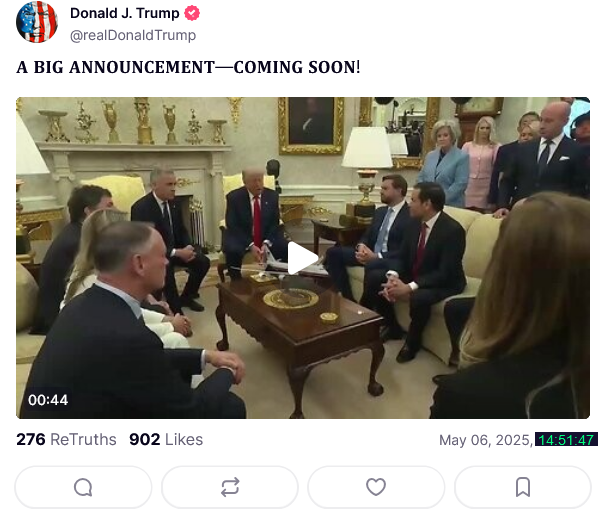The width and height of the screenshot is (606, 523).
Task: Click the gold-framed portrait in the video
Action: tap(311, 125)
